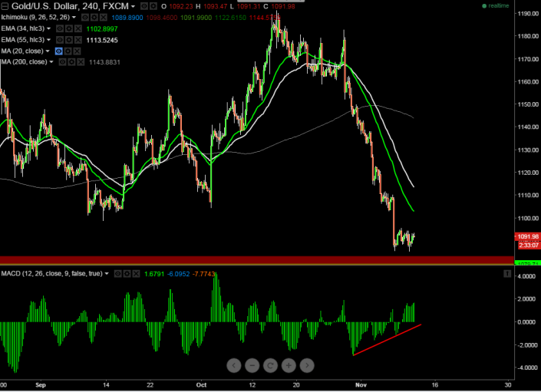This screenshot has width=541, height=392.
Task: Expand the EMA (55, hlc3) dropdown arrow
Action: (x=48, y=40)
